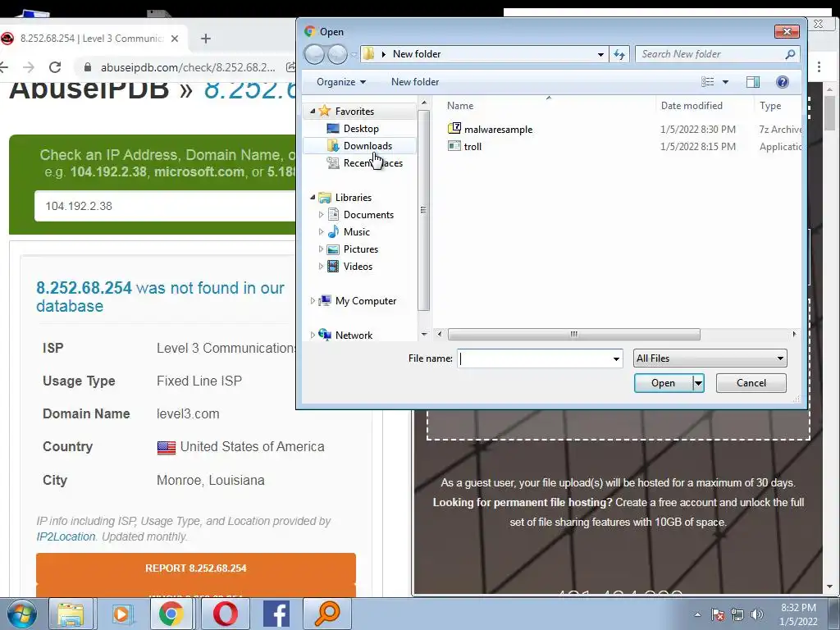The height and width of the screenshot is (630, 840).
Task: Collapse the Favorites tree group
Action: (x=313, y=112)
